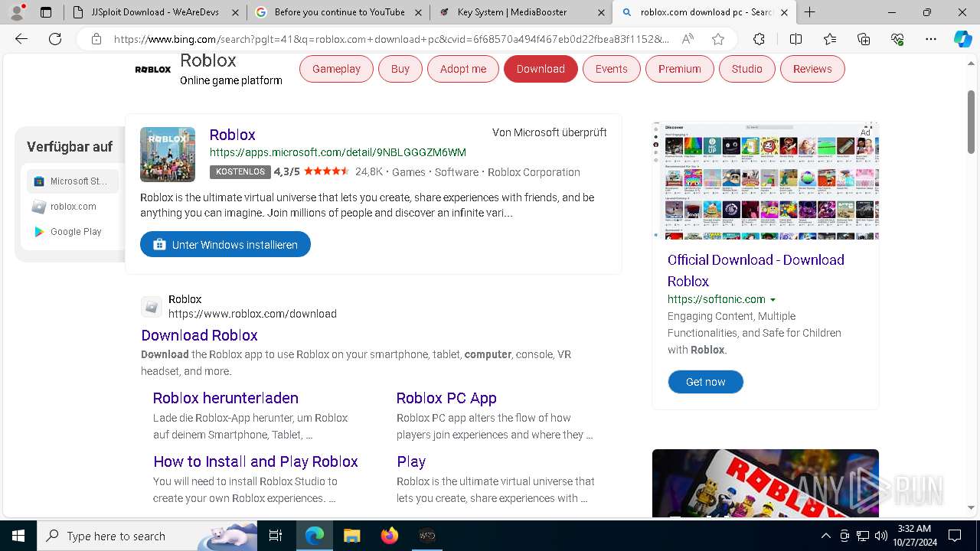Open the apps.microsoft.com detail URL link

pos(338,152)
